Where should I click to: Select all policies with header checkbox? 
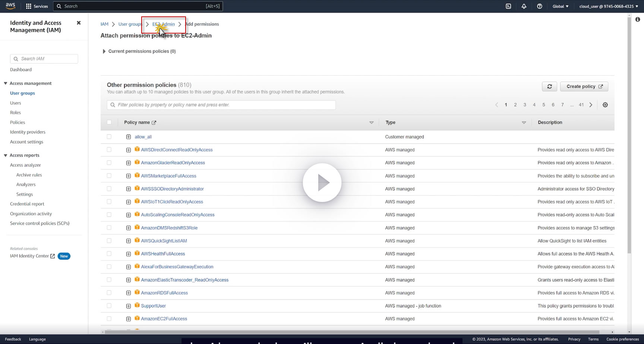click(109, 122)
